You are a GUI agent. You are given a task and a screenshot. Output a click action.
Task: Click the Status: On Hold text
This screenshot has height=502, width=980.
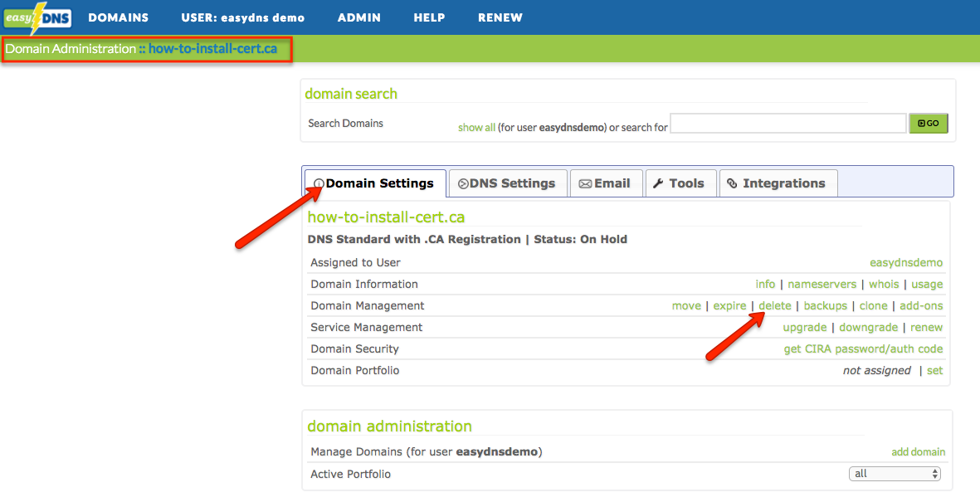(580, 240)
